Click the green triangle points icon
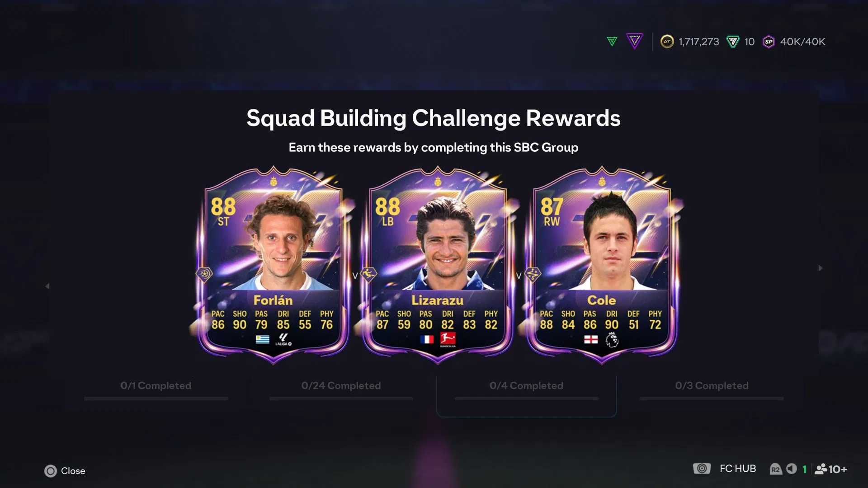Viewport: 868px width, 488px height. pyautogui.click(x=612, y=42)
